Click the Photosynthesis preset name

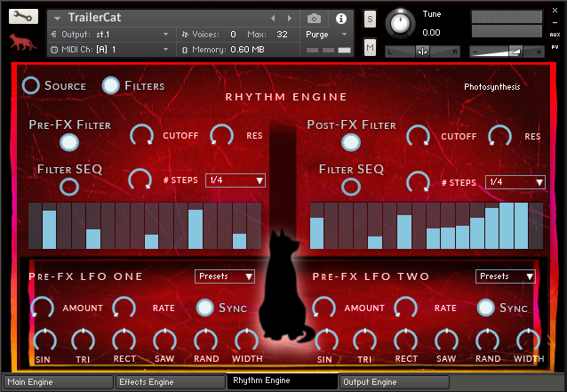pos(492,87)
